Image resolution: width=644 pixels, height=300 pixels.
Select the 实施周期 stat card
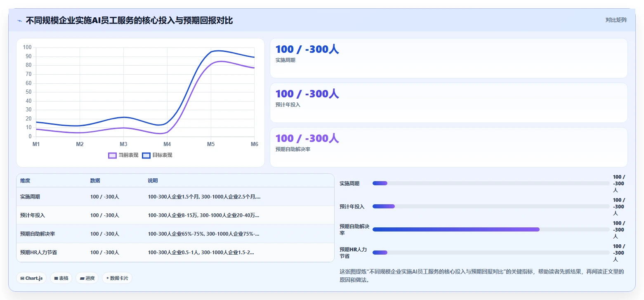tap(448, 58)
